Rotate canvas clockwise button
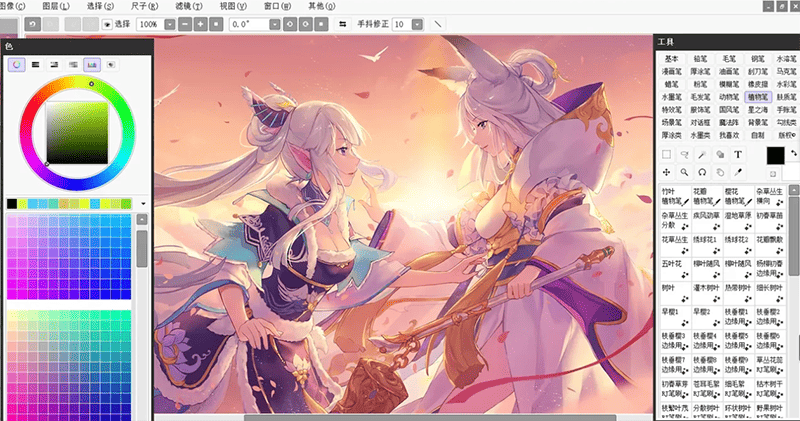800x421 pixels. 306,24
